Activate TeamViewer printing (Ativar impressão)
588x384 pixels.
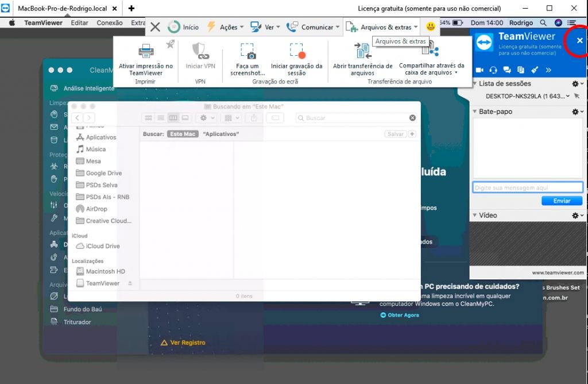[x=146, y=59]
